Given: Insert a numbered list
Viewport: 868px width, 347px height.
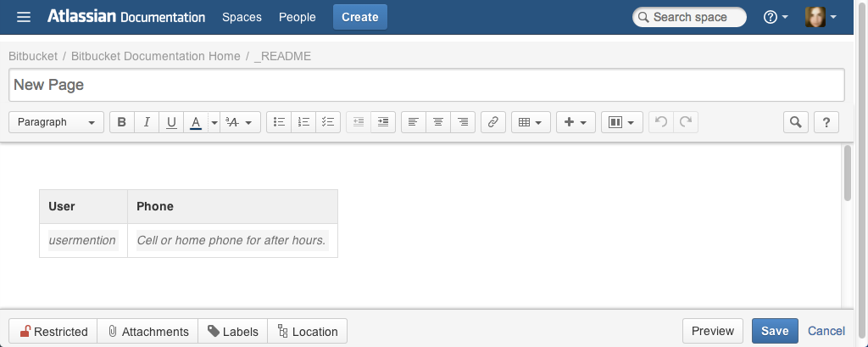Looking at the screenshot, I should pyautogui.click(x=303, y=122).
